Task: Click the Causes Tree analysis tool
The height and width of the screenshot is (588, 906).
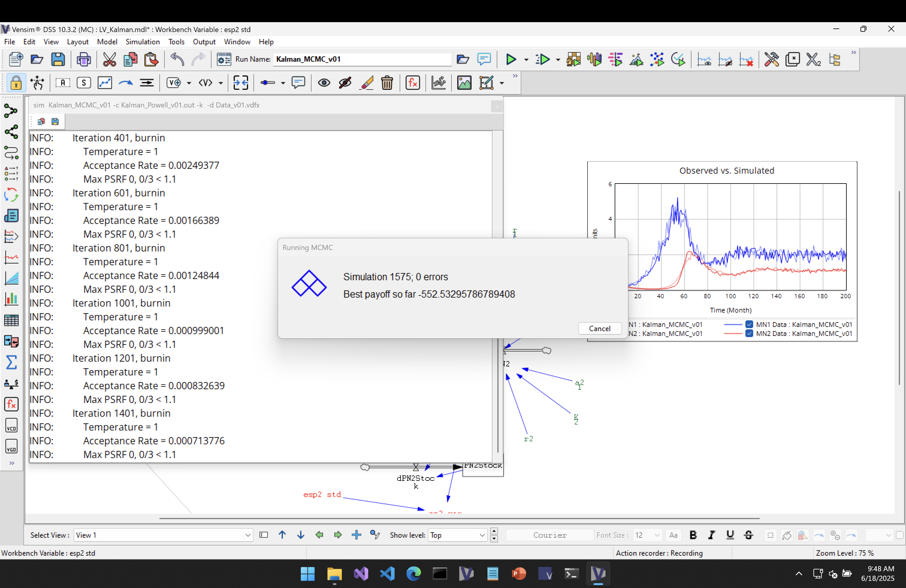Action: [x=11, y=111]
